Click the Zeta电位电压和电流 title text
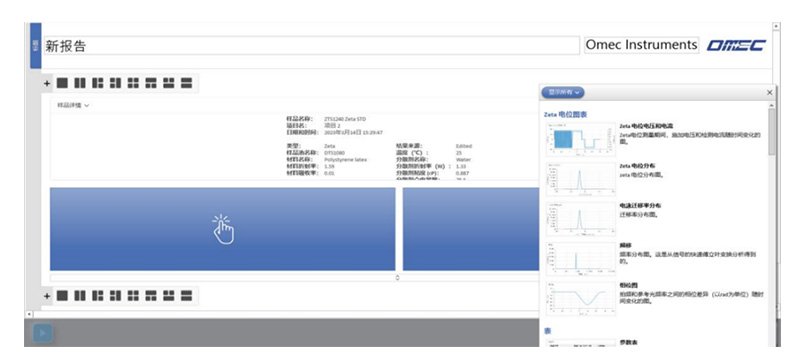 click(x=646, y=126)
